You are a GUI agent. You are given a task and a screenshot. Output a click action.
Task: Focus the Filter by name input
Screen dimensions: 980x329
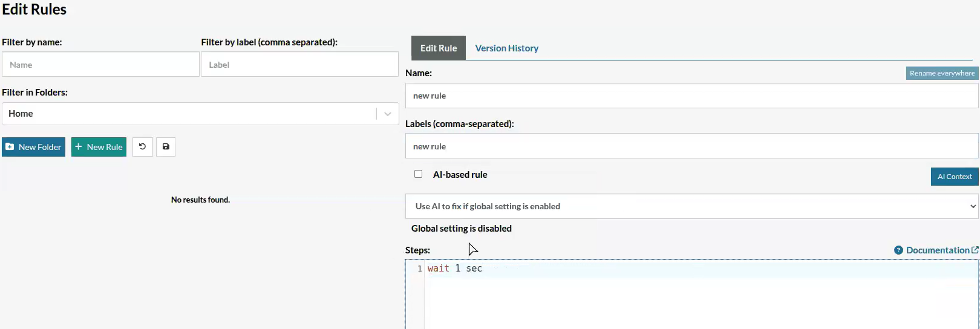[x=100, y=64]
